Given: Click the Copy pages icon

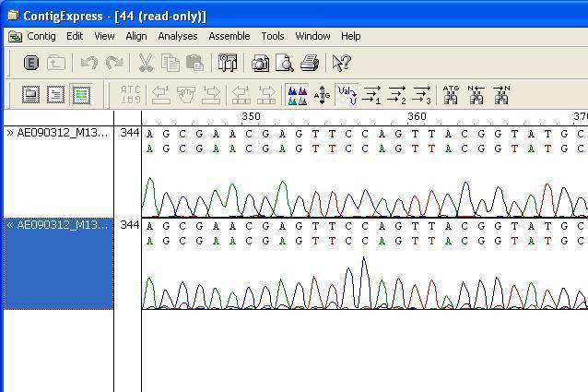Looking at the screenshot, I should point(170,63).
